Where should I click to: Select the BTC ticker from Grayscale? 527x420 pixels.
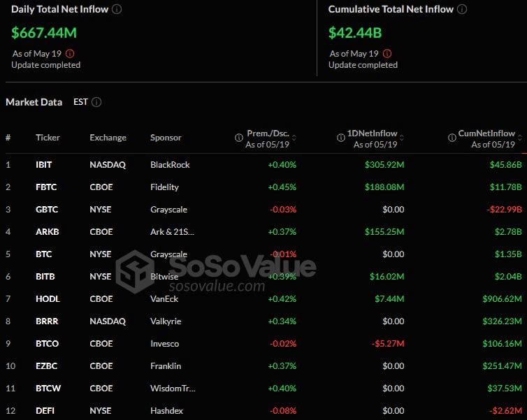coord(44,254)
